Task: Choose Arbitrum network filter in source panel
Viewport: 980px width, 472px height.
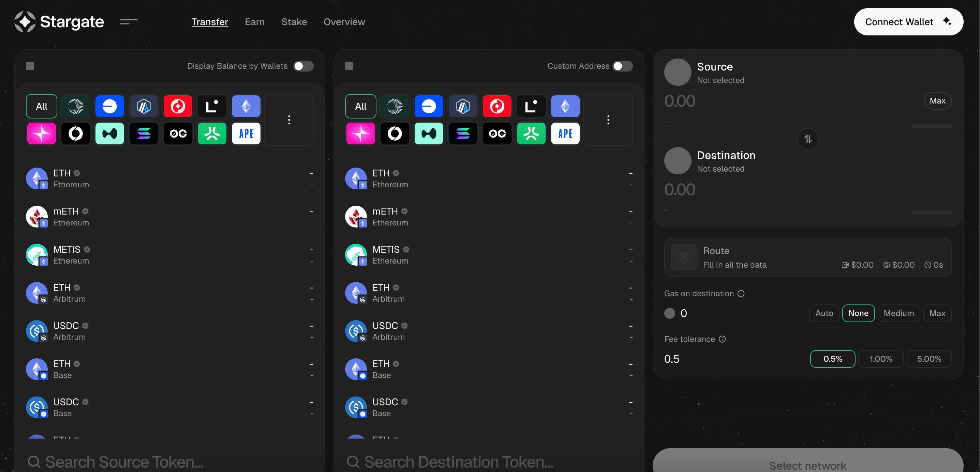Action: click(144, 106)
